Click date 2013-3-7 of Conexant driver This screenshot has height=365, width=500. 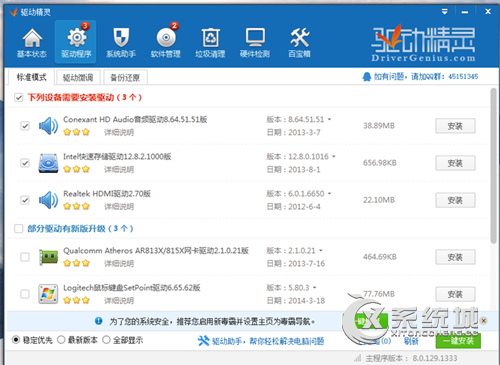point(304,132)
